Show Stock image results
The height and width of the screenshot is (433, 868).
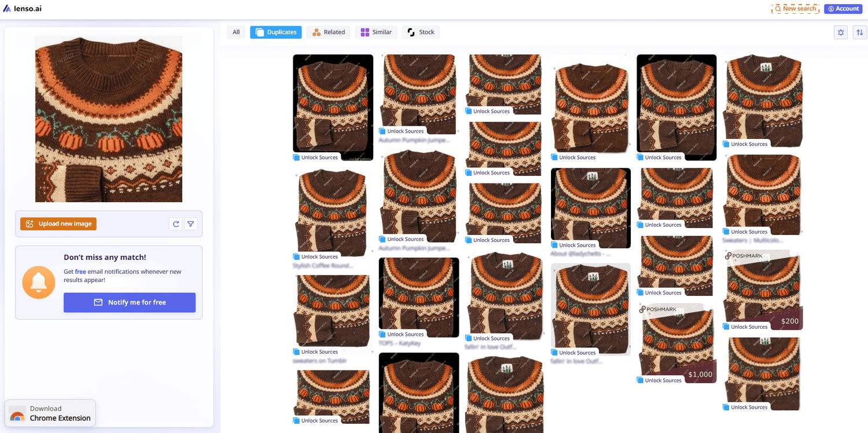(421, 32)
